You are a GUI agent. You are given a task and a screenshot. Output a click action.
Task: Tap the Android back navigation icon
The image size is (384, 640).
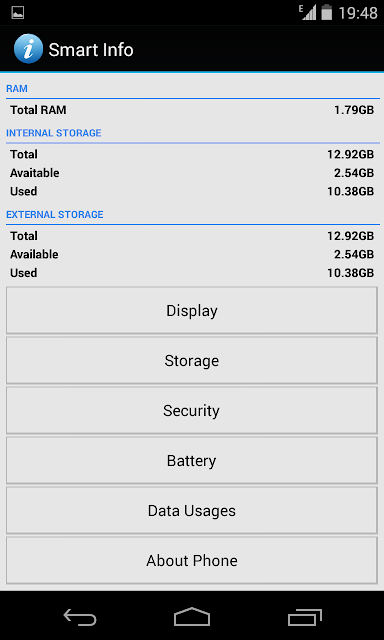pyautogui.click(x=80, y=616)
